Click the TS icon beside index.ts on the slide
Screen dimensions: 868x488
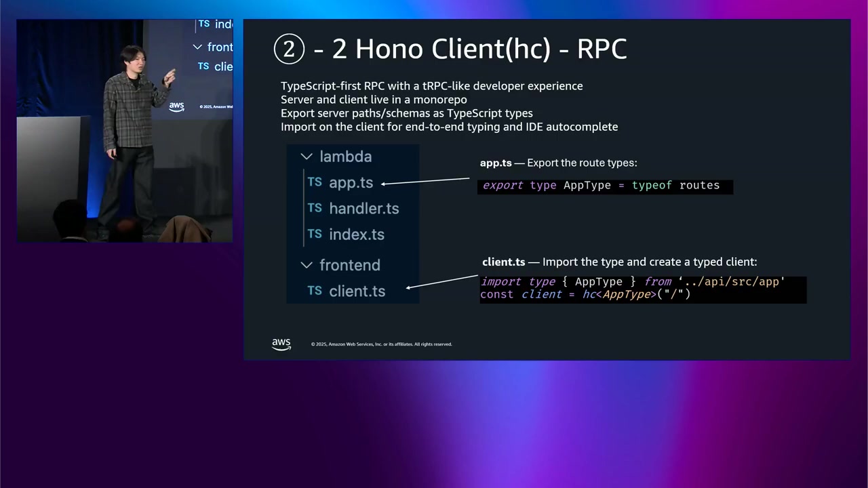tap(315, 233)
